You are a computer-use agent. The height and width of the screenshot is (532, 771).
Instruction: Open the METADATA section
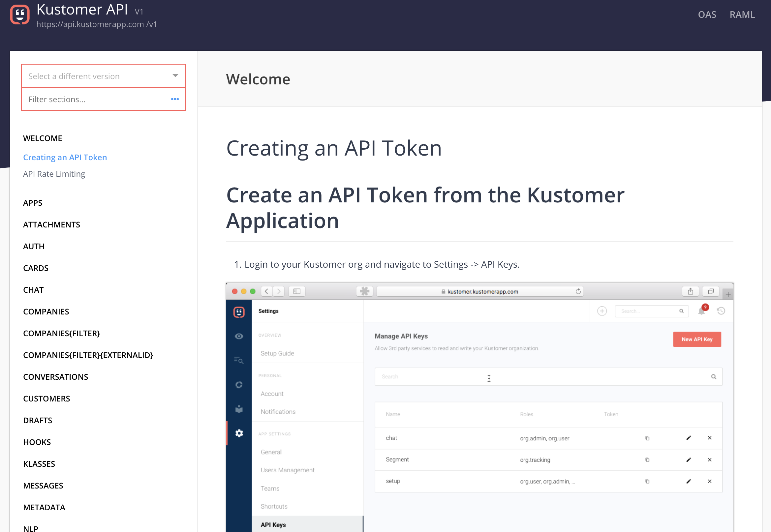pyautogui.click(x=44, y=507)
